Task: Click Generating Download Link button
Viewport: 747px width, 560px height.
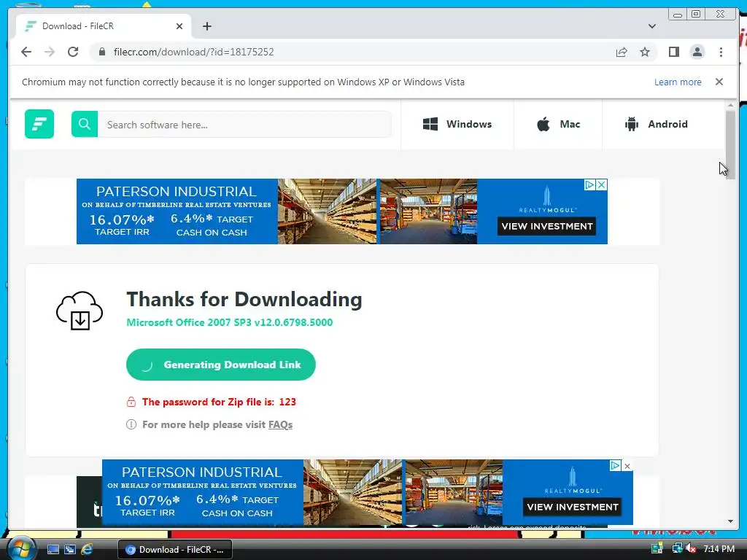Action: (x=220, y=365)
